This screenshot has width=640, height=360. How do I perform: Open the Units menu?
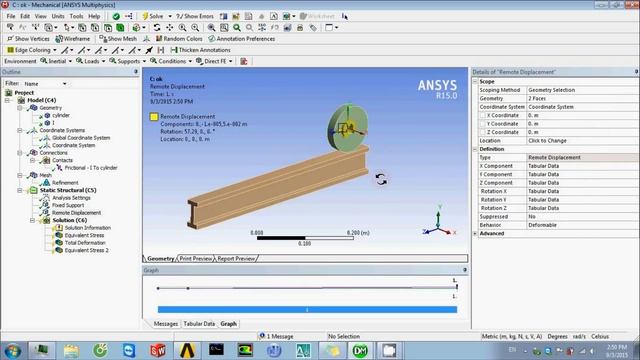tap(58, 16)
